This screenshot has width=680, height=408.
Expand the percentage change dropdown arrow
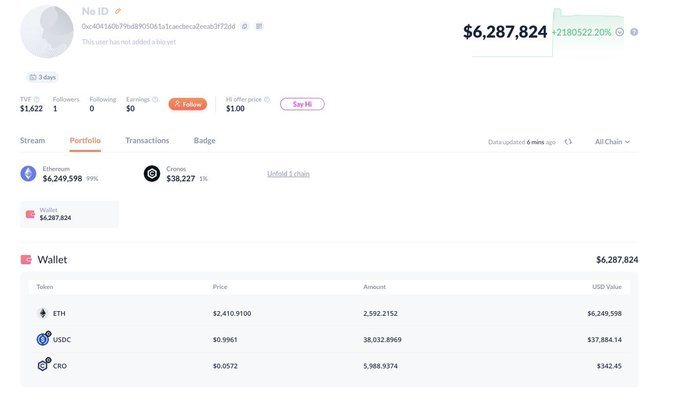tap(620, 32)
